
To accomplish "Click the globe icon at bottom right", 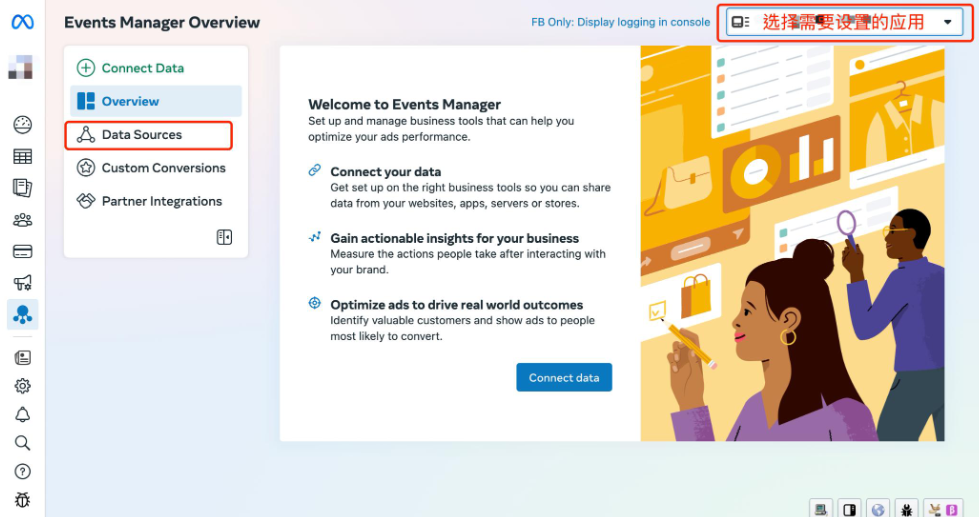I will click(878, 510).
